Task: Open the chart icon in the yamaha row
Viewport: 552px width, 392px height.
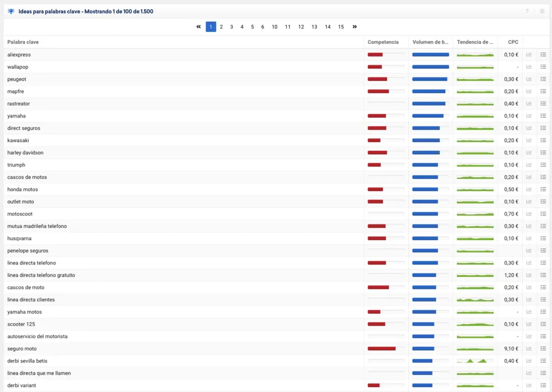Action: [529, 116]
